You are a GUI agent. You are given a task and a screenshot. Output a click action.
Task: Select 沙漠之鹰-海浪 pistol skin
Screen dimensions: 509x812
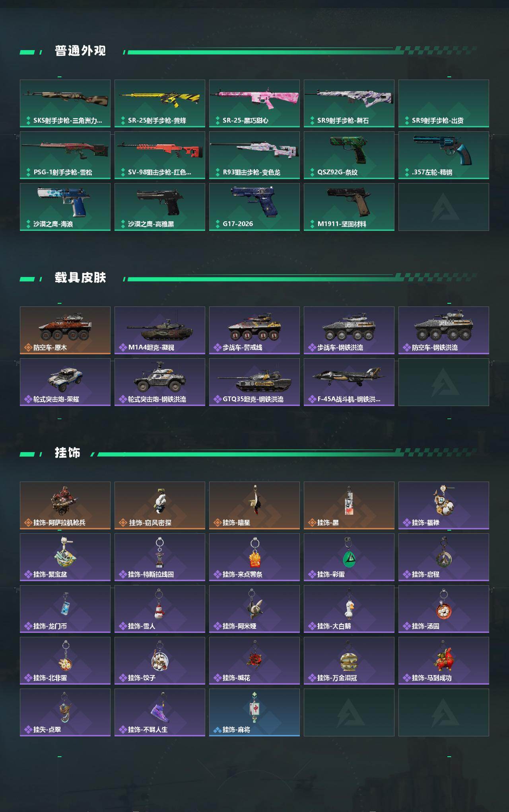tap(65, 207)
